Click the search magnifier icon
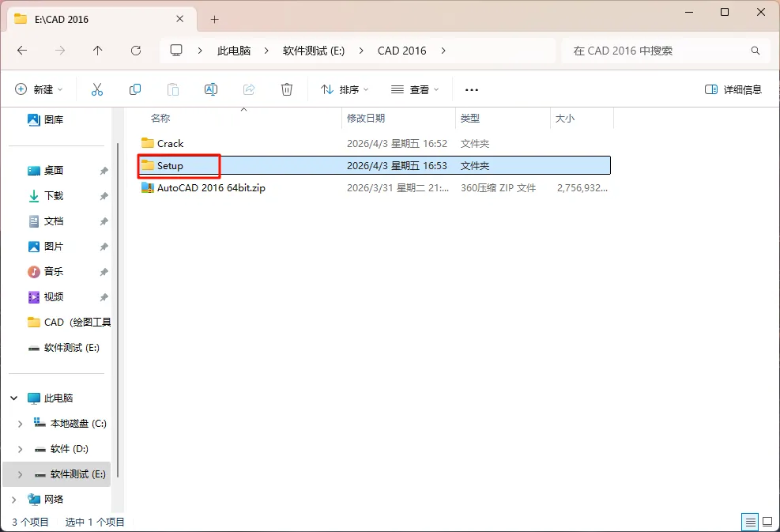 tap(756, 51)
